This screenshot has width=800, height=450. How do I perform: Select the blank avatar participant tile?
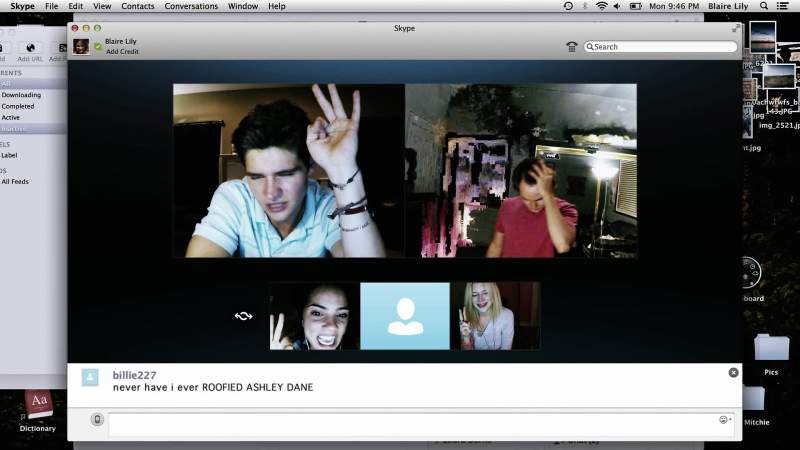[405, 316]
